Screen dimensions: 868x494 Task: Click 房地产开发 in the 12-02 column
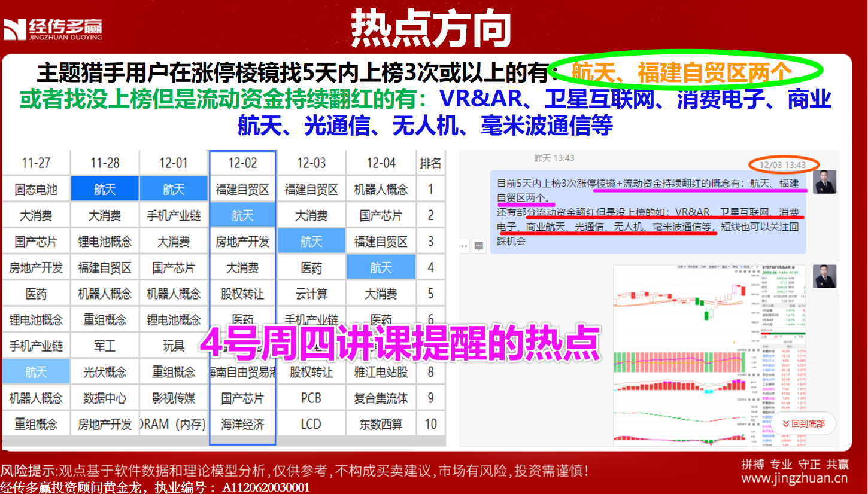[242, 242]
